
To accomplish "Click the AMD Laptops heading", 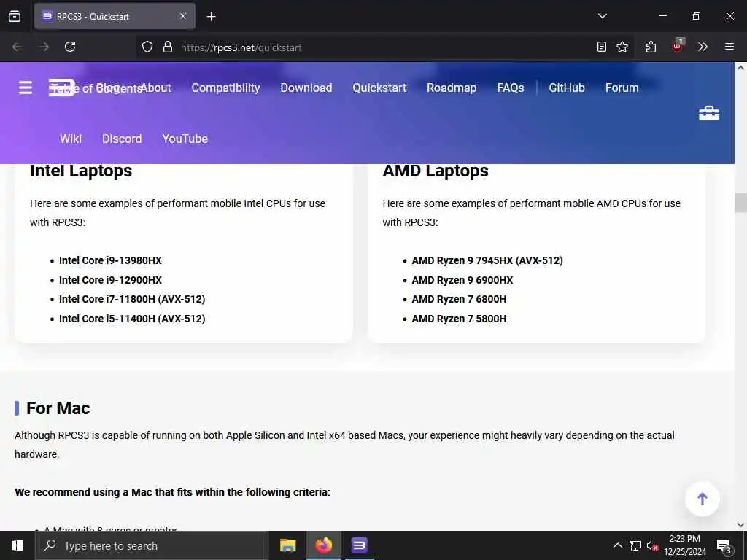I will 436,171.
